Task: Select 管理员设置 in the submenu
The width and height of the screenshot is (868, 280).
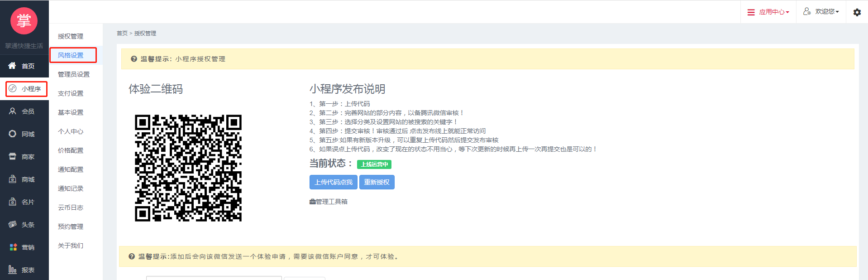Action: point(74,74)
